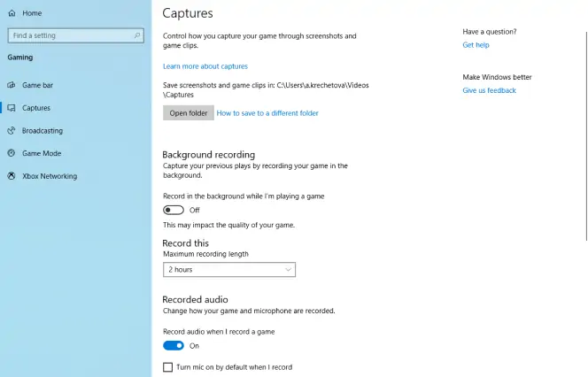The image size is (588, 377).
Task: Click the Open folder button
Action: coord(189,112)
